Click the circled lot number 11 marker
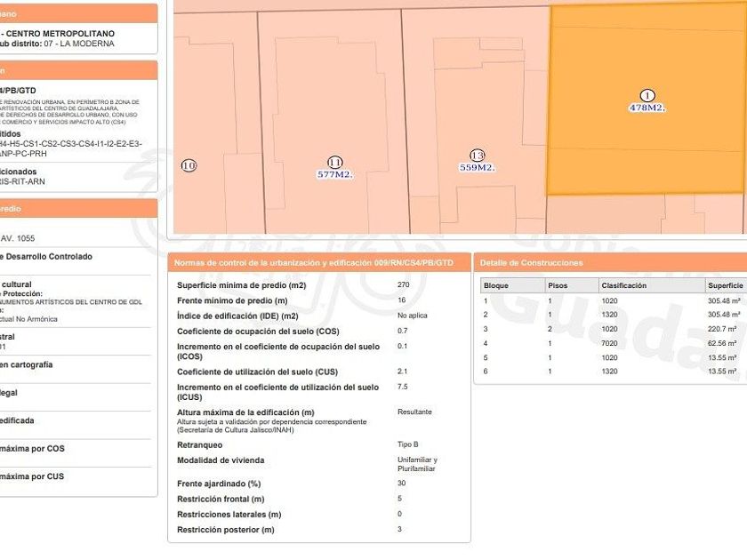This screenshot has width=747, height=560. pos(334,163)
